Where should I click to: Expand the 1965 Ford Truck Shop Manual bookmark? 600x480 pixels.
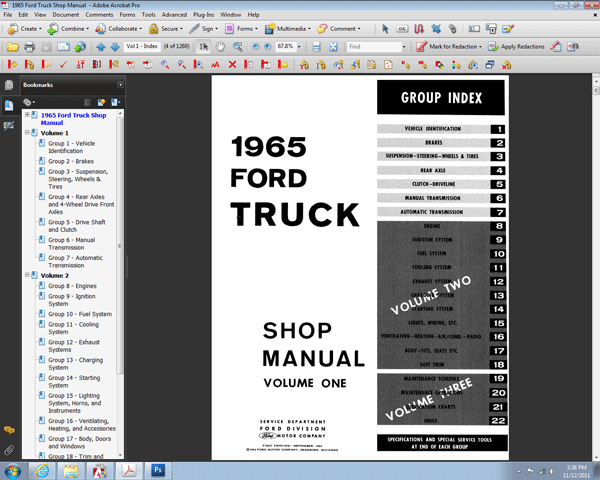click(27, 114)
